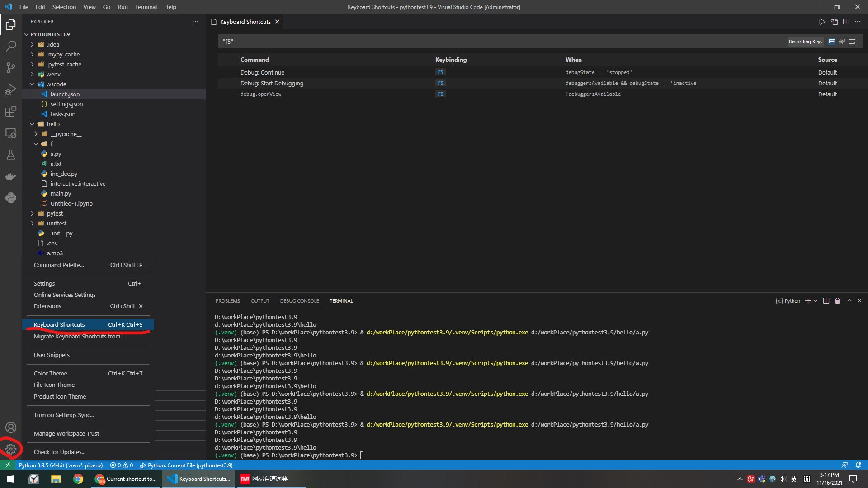The width and height of the screenshot is (868, 488).
Task: Open the Python sidebar view
Action: pyautogui.click(x=11, y=198)
